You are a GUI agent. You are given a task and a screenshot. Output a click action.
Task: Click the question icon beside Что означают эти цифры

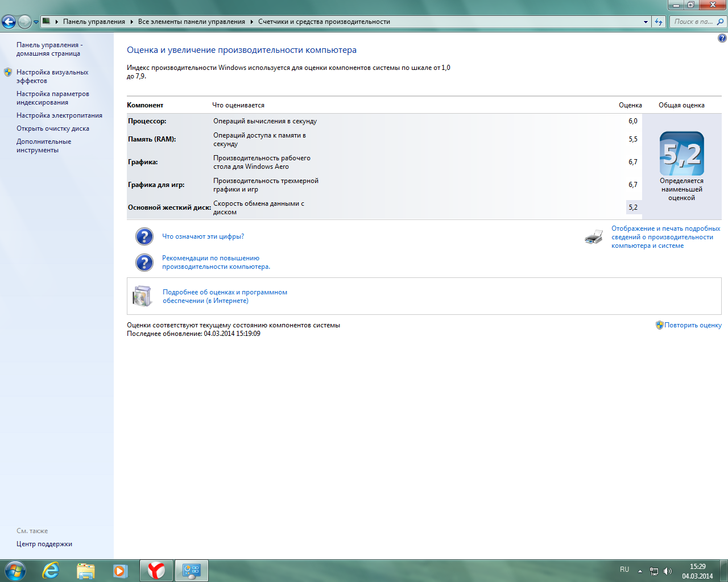point(144,236)
